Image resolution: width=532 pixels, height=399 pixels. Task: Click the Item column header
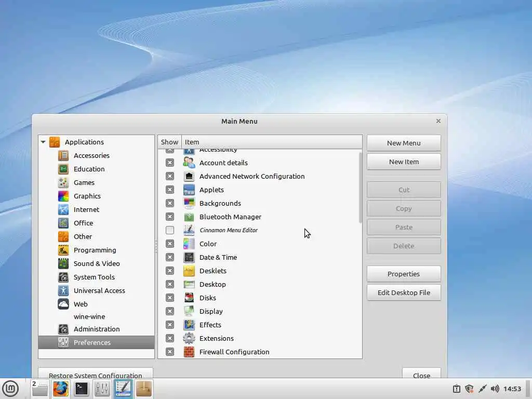click(x=272, y=142)
